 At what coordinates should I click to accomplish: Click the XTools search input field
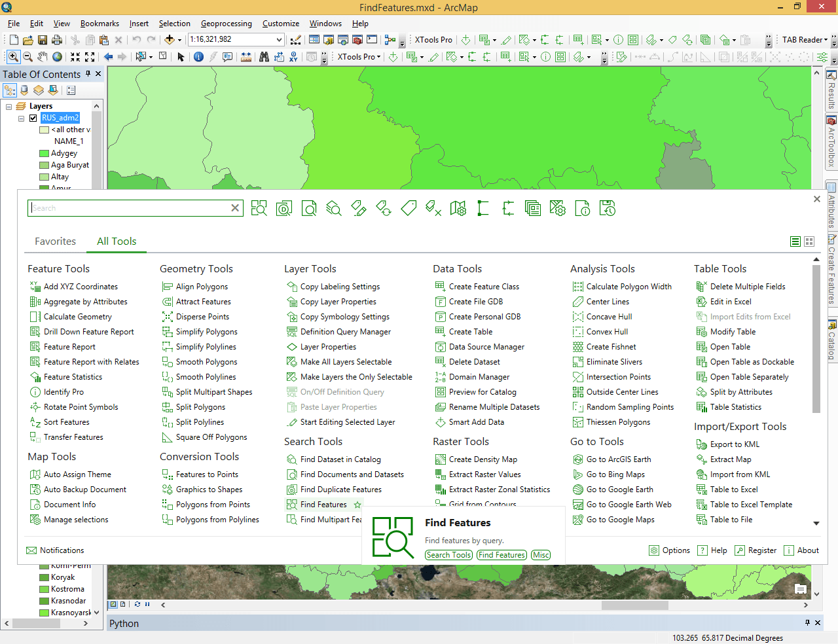(x=136, y=208)
